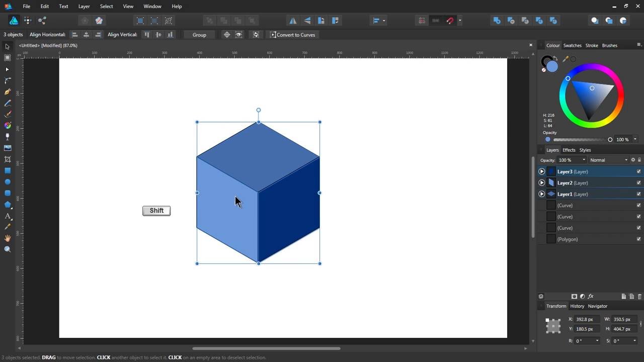Open the rotation R dropdown in Transform
This screenshot has width=644, height=362.
click(597, 341)
